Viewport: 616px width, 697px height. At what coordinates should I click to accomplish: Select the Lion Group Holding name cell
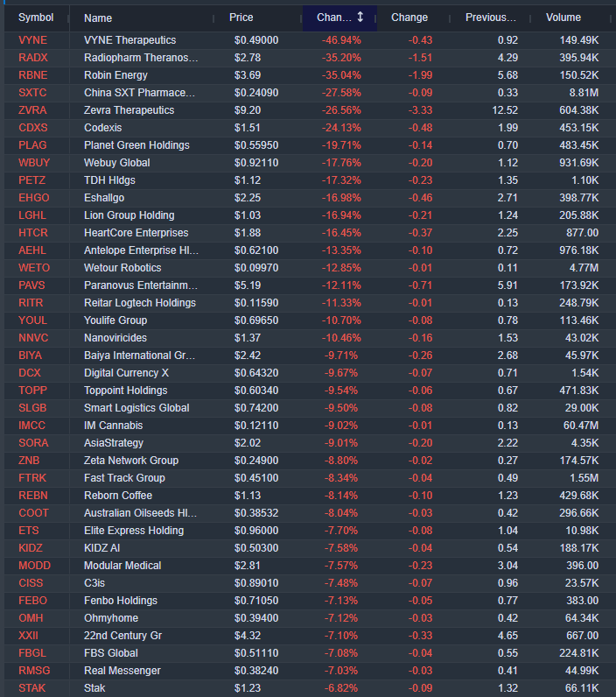click(x=129, y=215)
